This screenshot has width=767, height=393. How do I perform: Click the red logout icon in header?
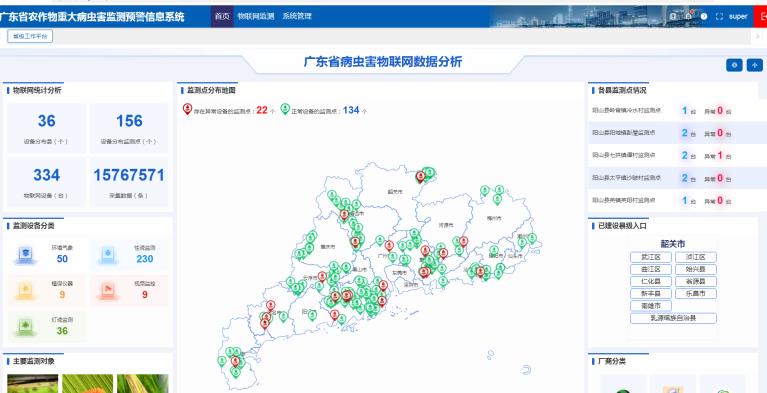point(762,16)
